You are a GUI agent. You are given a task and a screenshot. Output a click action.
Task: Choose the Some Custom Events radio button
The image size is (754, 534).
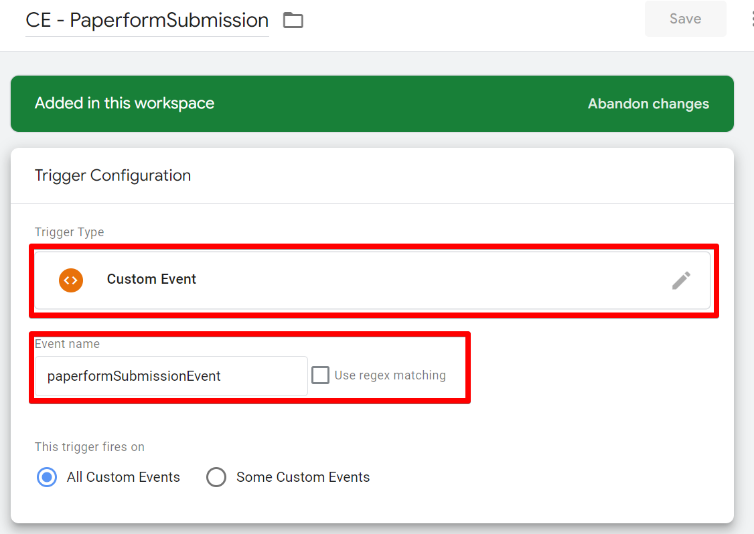[216, 477]
